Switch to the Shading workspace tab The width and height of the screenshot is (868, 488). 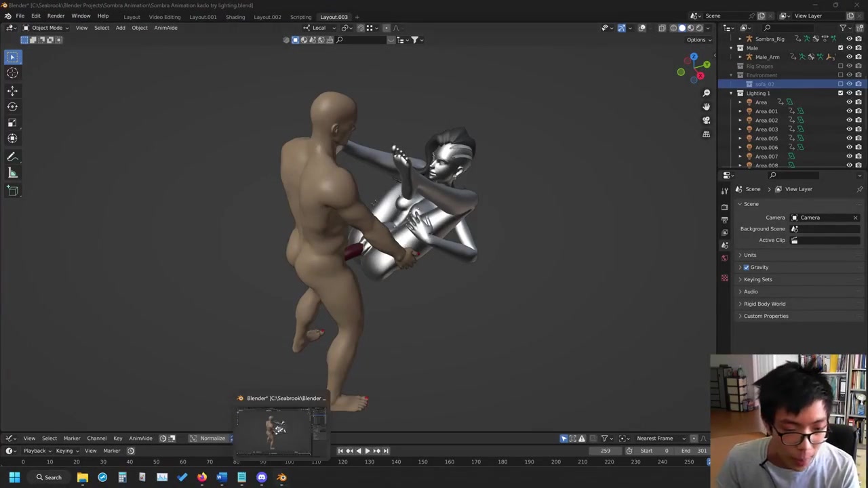pyautogui.click(x=235, y=17)
